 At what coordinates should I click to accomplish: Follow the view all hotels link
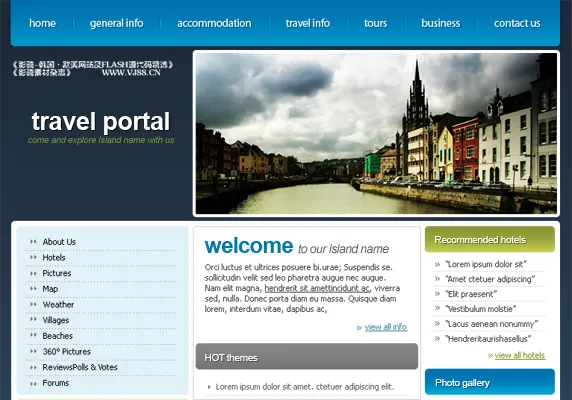click(520, 355)
